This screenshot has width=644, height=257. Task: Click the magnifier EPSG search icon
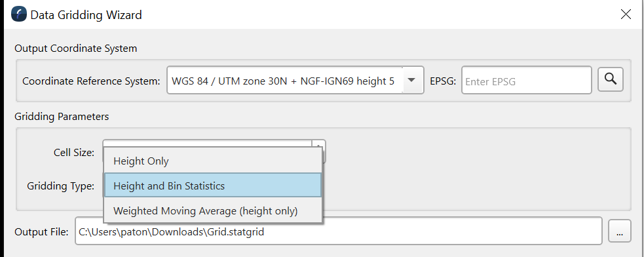[611, 79]
